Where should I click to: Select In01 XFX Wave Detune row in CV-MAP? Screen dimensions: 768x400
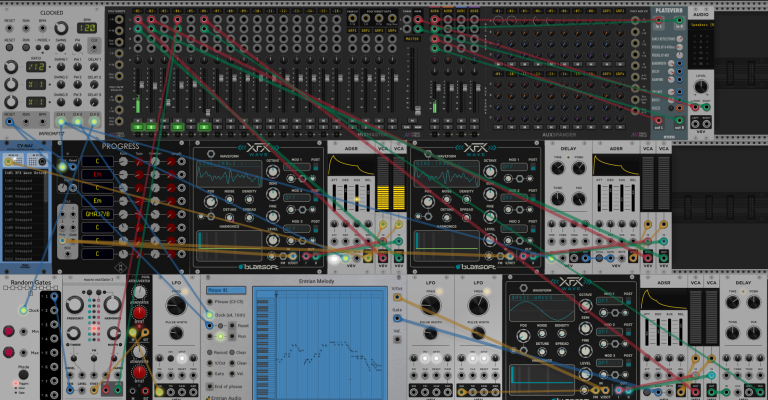pos(25,173)
